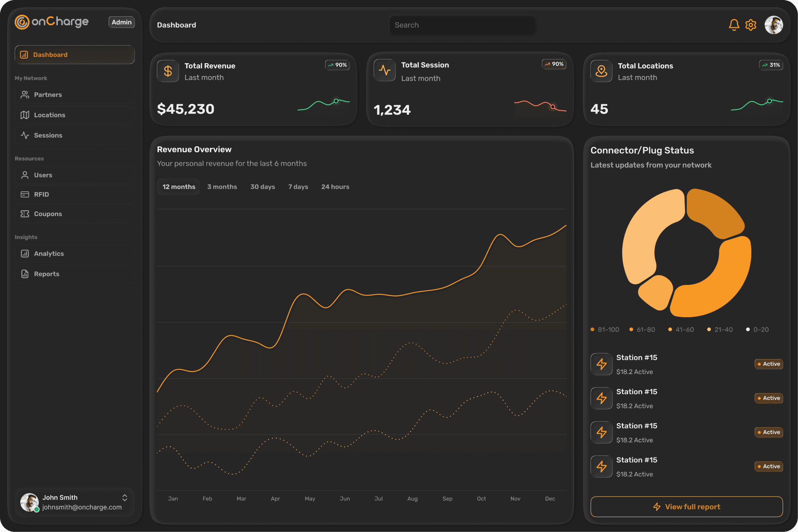Screen dimensions: 798x532
Task: Open the RFID section via its card icon
Action: click(25, 194)
